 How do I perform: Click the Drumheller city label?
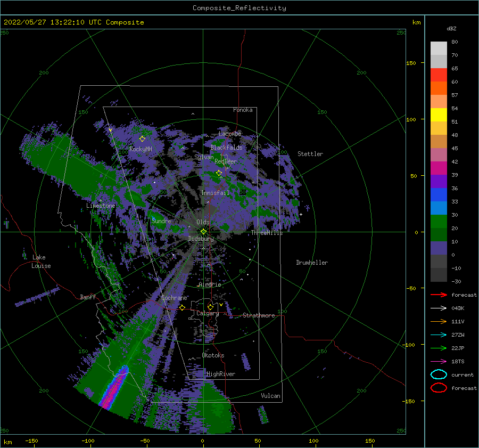(x=312, y=263)
